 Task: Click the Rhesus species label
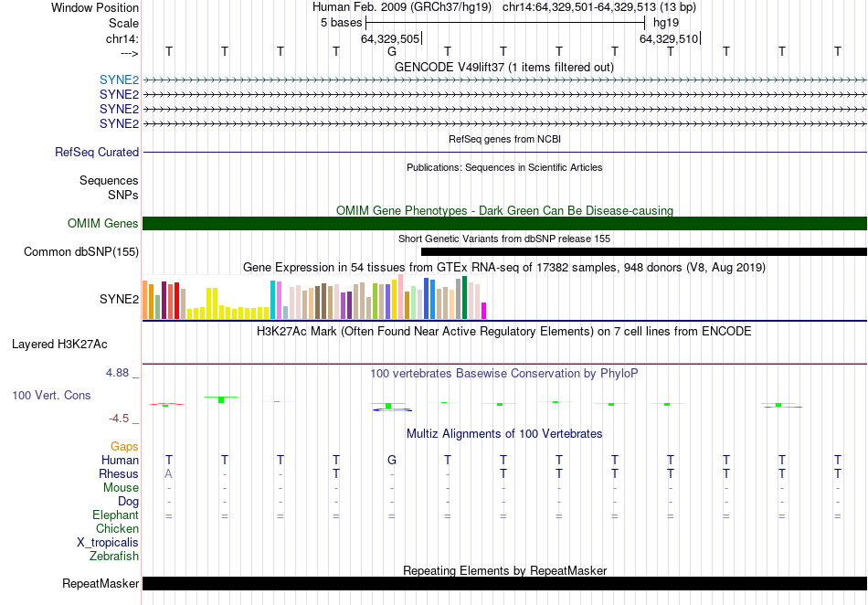[x=119, y=474]
